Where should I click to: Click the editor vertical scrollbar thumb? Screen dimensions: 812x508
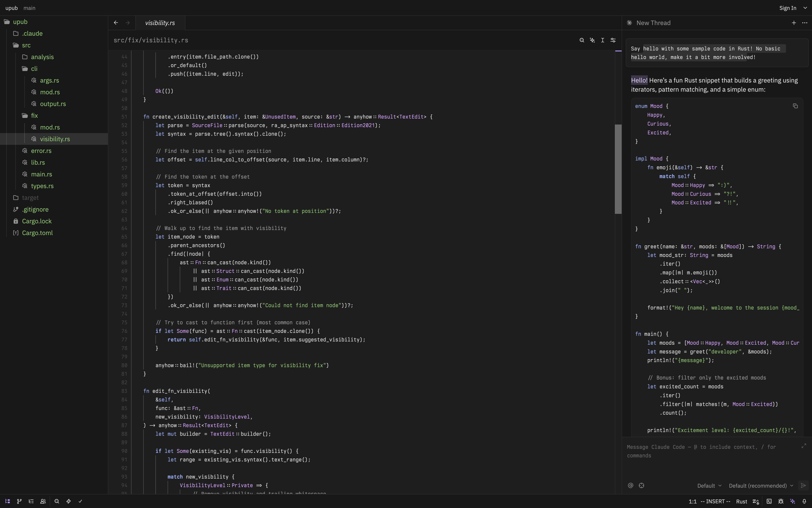click(x=618, y=169)
